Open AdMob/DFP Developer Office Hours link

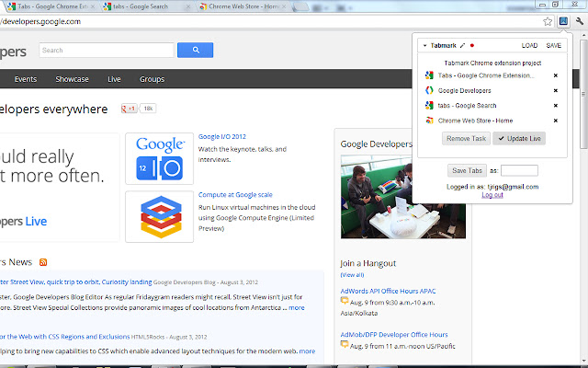click(394, 335)
